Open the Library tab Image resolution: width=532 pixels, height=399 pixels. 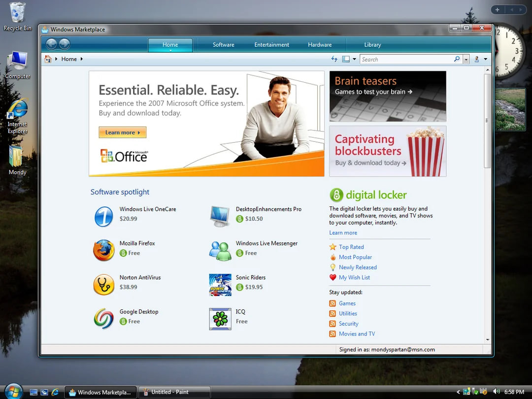click(372, 45)
